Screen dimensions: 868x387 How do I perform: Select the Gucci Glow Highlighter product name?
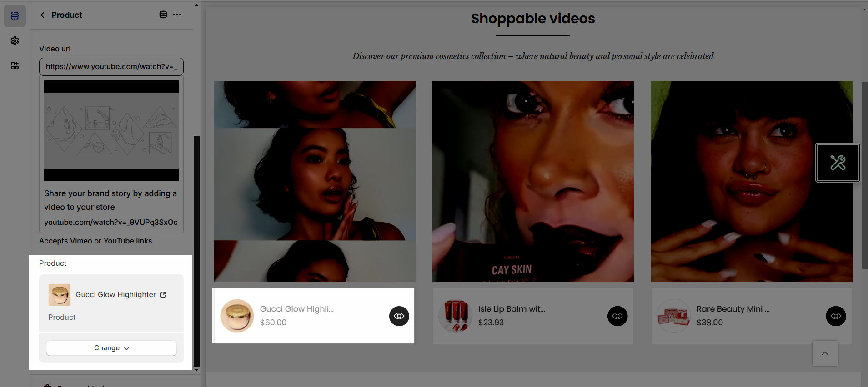click(x=115, y=295)
